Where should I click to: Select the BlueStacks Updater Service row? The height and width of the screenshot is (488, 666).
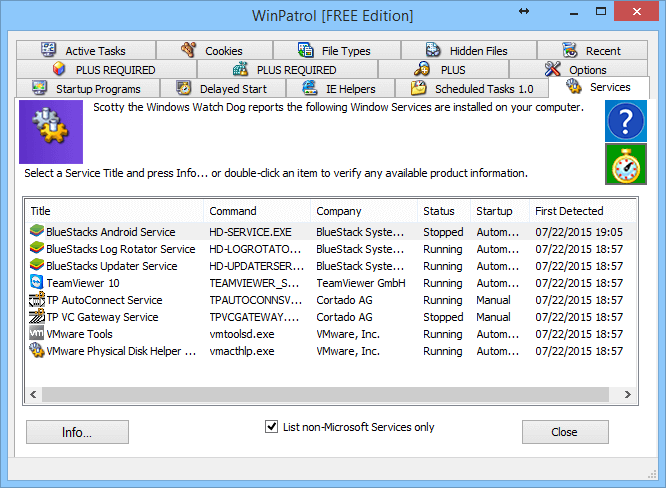111,266
